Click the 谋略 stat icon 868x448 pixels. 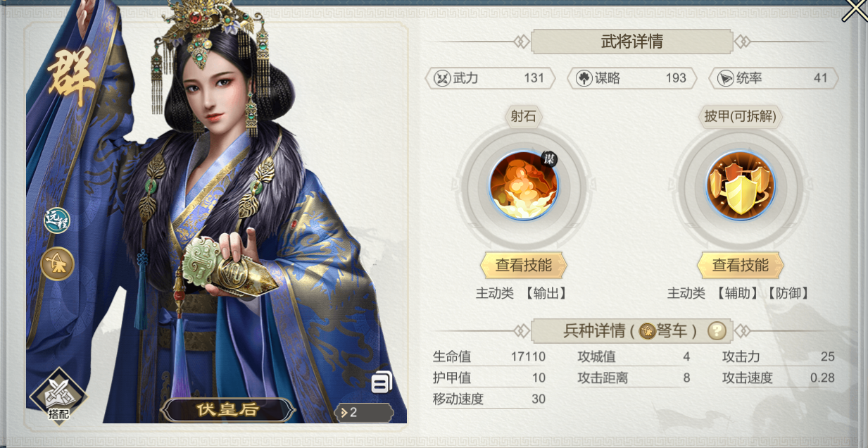coord(584,78)
